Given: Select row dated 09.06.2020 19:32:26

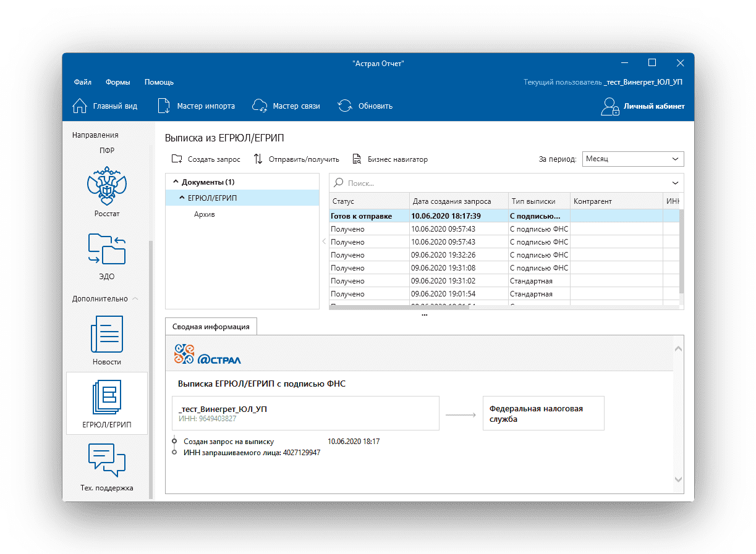Looking at the screenshot, I should pyautogui.click(x=504, y=255).
